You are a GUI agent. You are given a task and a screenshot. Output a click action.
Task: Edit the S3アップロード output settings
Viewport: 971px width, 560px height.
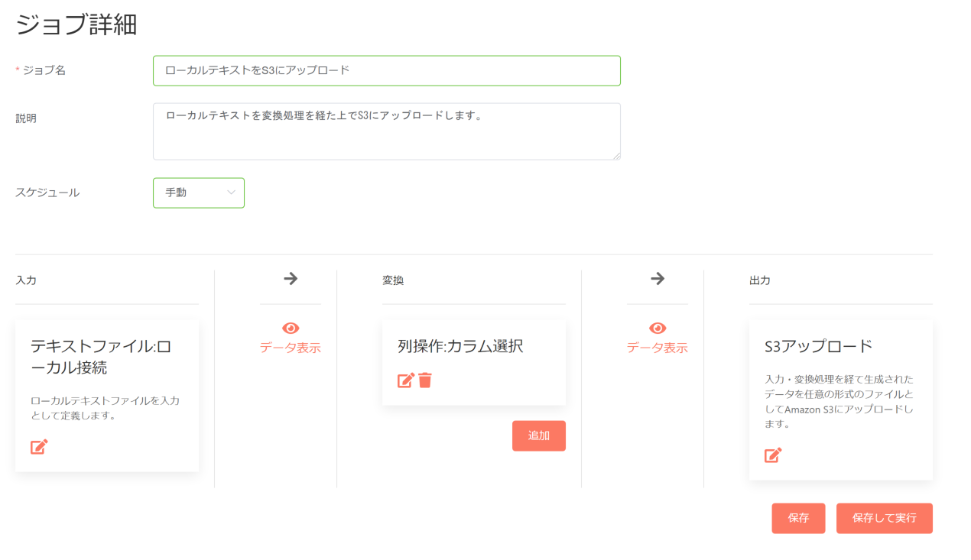click(x=772, y=455)
